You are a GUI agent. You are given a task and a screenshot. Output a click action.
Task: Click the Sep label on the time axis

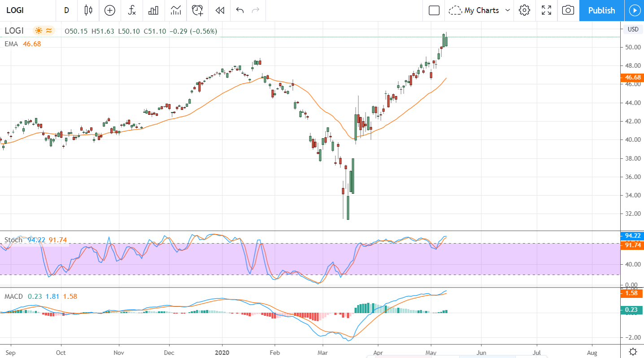(11, 353)
